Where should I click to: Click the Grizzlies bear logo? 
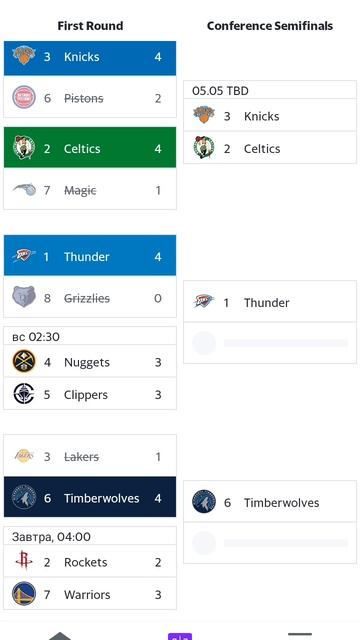click(24, 298)
